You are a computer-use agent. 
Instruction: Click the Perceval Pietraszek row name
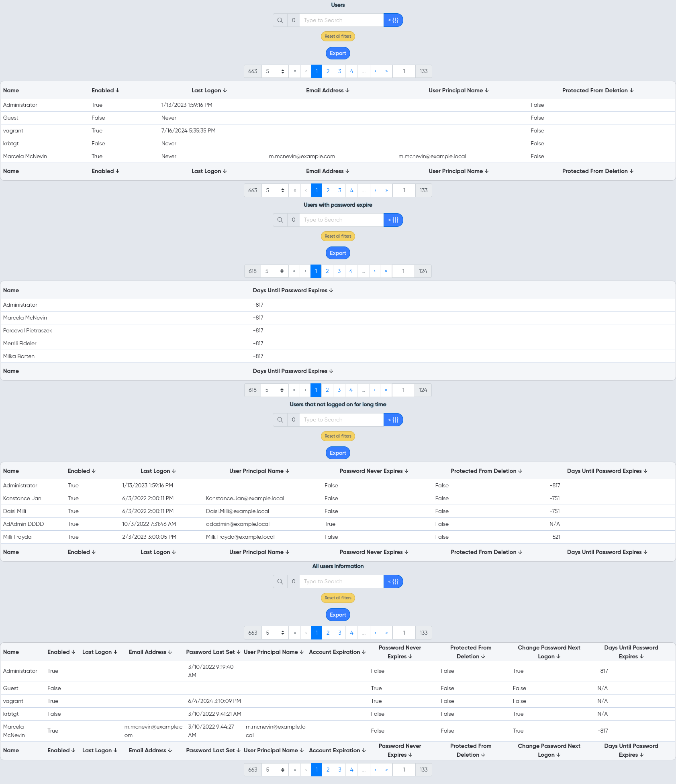(x=28, y=330)
